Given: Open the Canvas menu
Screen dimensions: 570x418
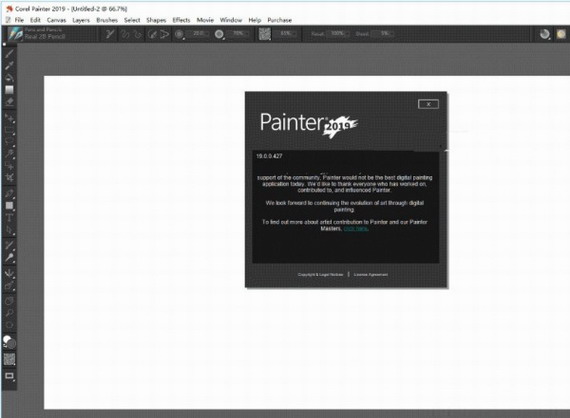Looking at the screenshot, I should click(x=56, y=20).
